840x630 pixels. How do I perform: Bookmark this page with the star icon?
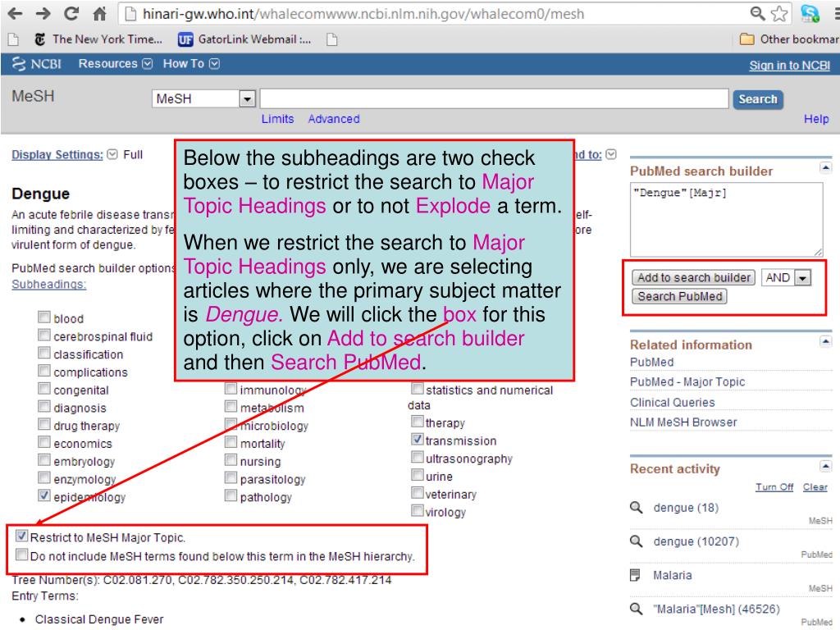[x=779, y=13]
